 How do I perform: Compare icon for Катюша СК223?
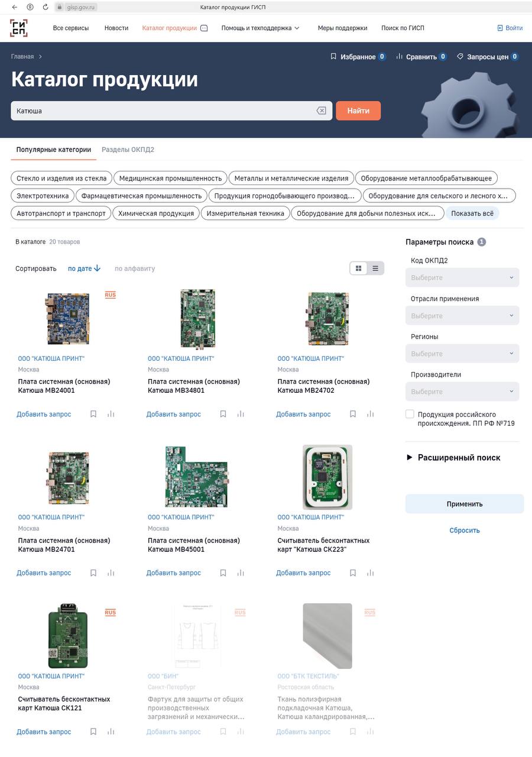[371, 572]
